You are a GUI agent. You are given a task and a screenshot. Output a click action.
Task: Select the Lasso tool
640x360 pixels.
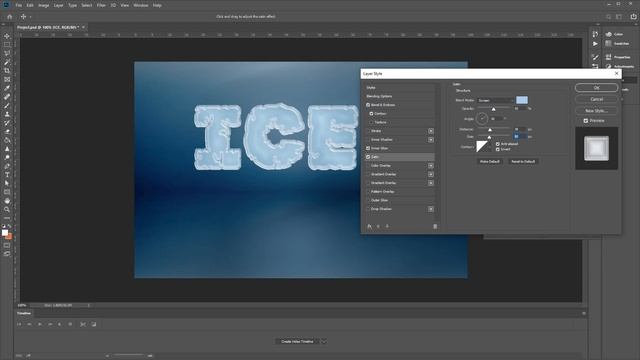coord(7,53)
